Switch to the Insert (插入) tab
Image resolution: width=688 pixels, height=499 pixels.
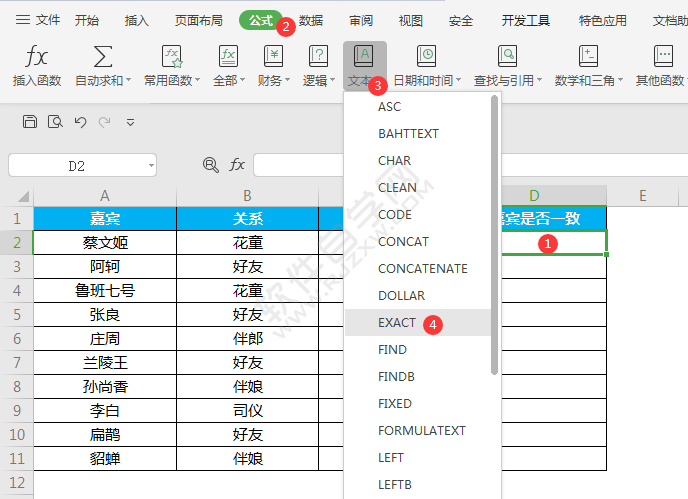pyautogui.click(x=136, y=20)
